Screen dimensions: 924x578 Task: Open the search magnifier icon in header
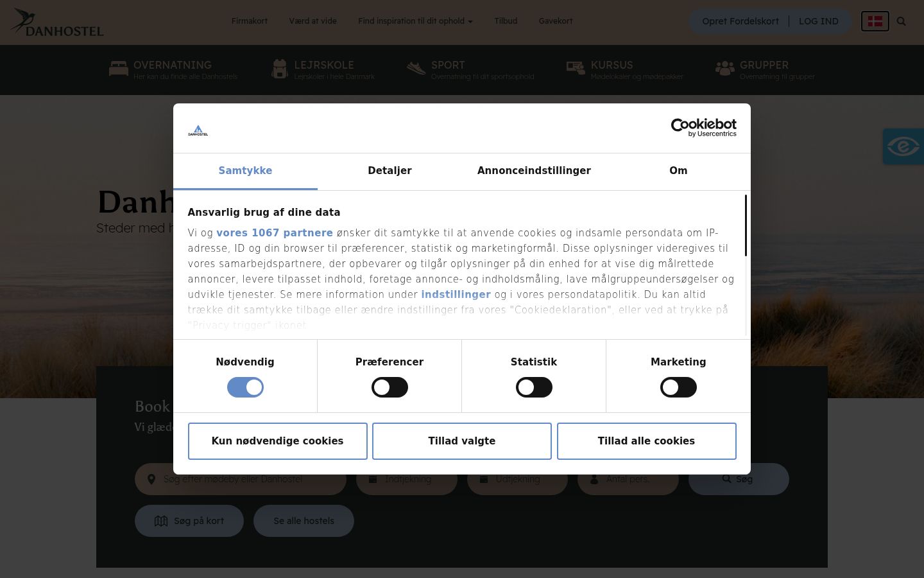coord(901,21)
